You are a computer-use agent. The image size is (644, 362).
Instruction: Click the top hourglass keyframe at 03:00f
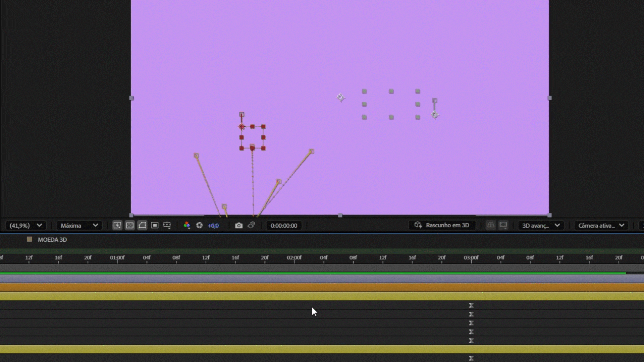point(471,305)
